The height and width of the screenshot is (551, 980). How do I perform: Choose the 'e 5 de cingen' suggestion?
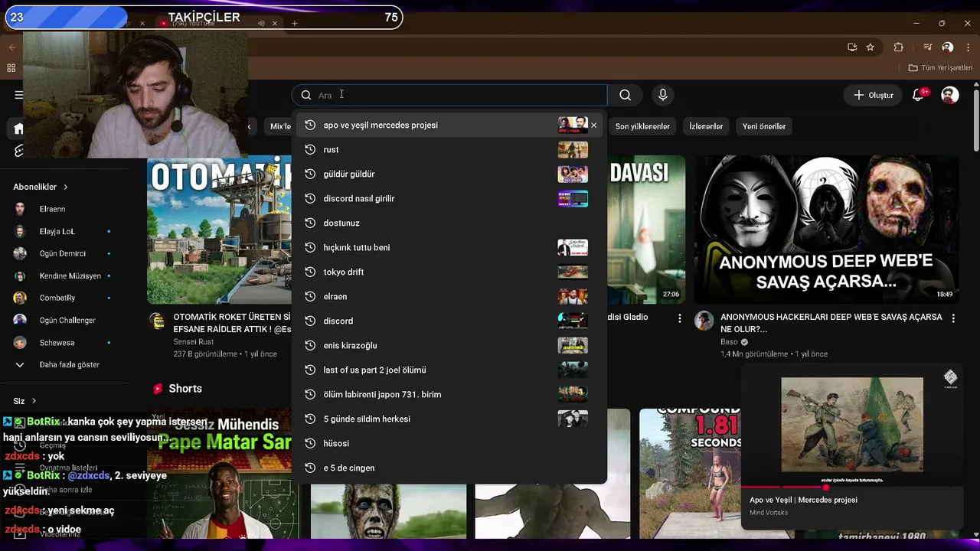point(449,468)
